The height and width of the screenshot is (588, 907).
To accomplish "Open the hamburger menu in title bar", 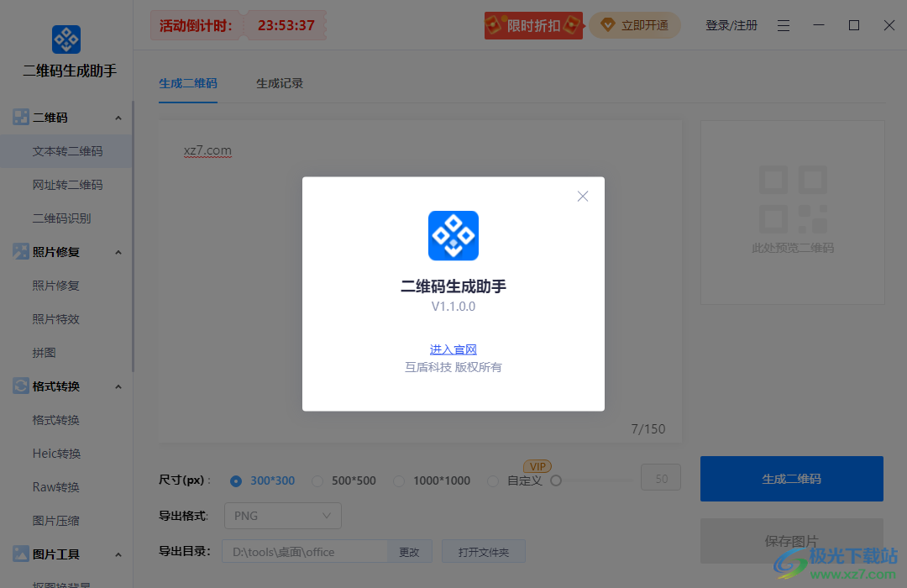I will (783, 25).
